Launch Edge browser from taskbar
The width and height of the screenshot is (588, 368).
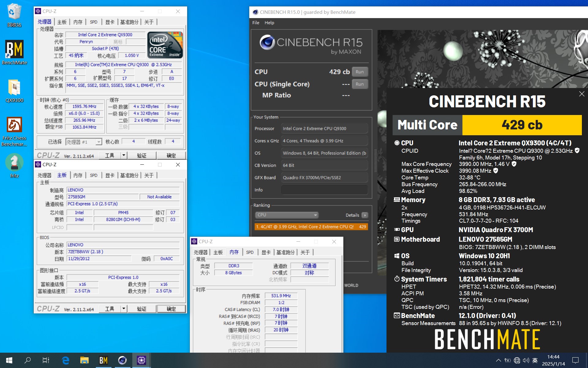65,360
